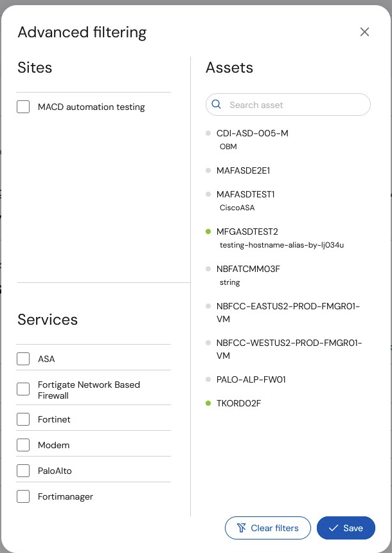Save the filter selections
Image resolution: width=392 pixels, height=553 pixels.
tap(346, 528)
